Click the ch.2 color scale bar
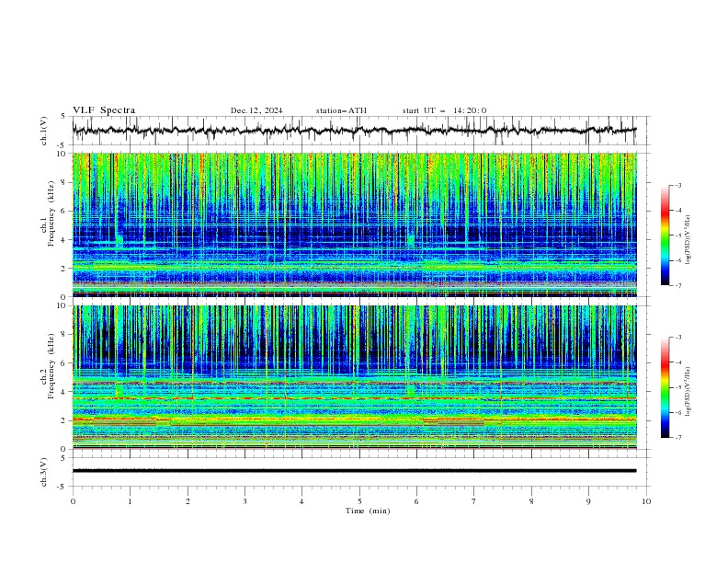The image size is (728, 563). pos(665,387)
